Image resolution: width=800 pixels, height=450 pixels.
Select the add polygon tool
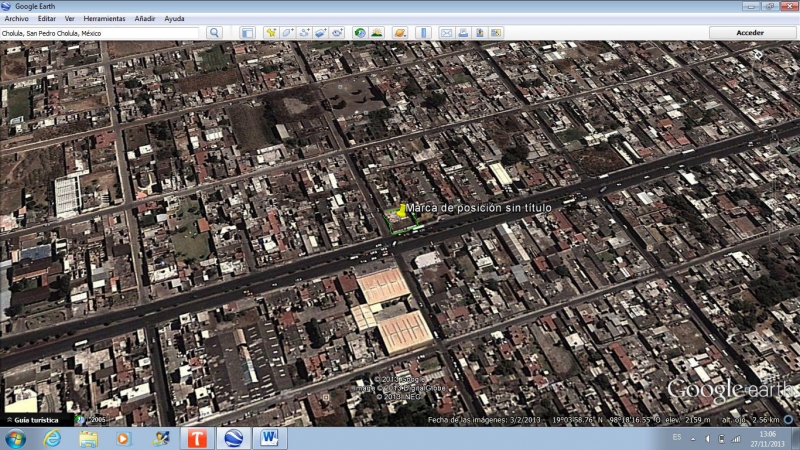pos(287,33)
